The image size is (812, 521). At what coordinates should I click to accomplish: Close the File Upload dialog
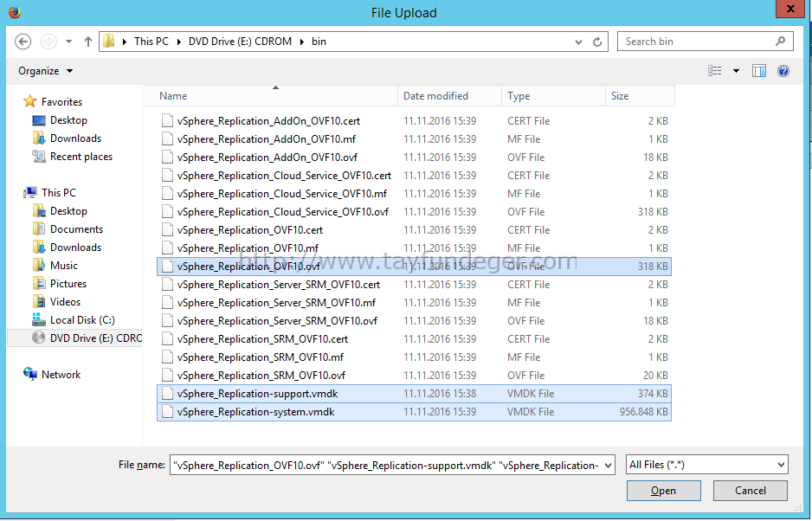point(790,9)
